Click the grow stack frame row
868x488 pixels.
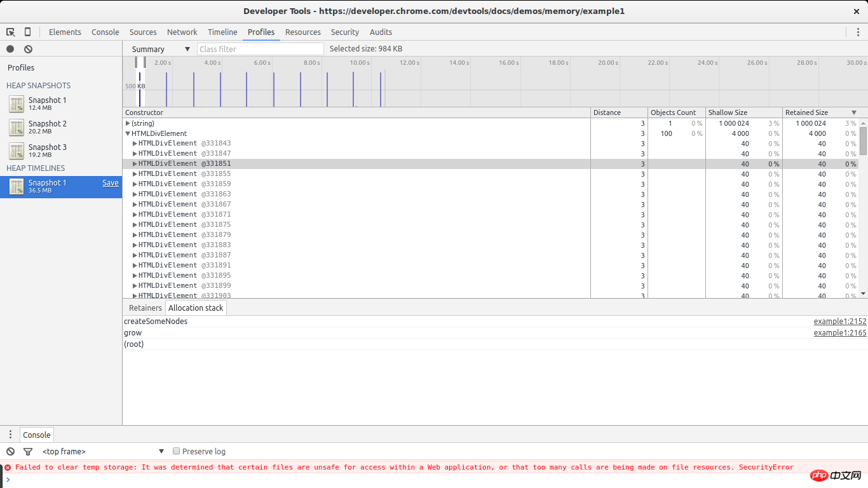(x=495, y=333)
